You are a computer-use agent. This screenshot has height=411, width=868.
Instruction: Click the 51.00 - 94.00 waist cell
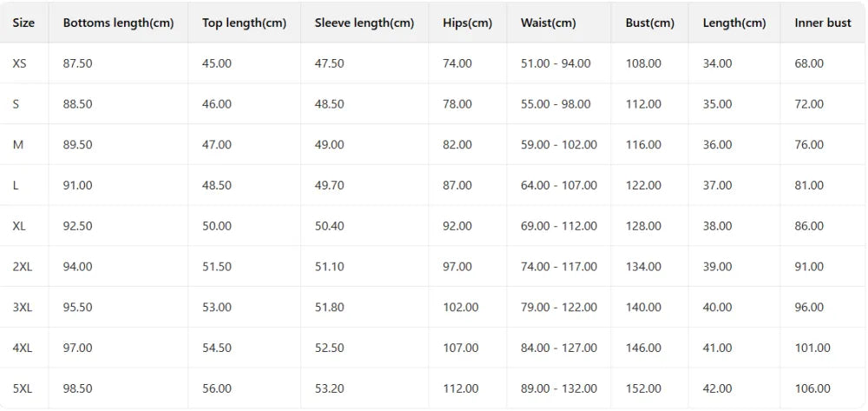point(556,63)
